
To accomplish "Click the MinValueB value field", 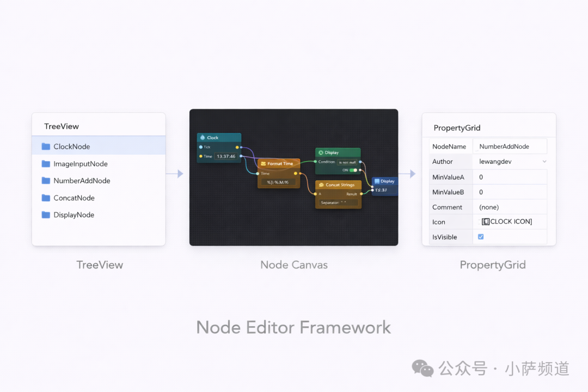I will coord(510,192).
